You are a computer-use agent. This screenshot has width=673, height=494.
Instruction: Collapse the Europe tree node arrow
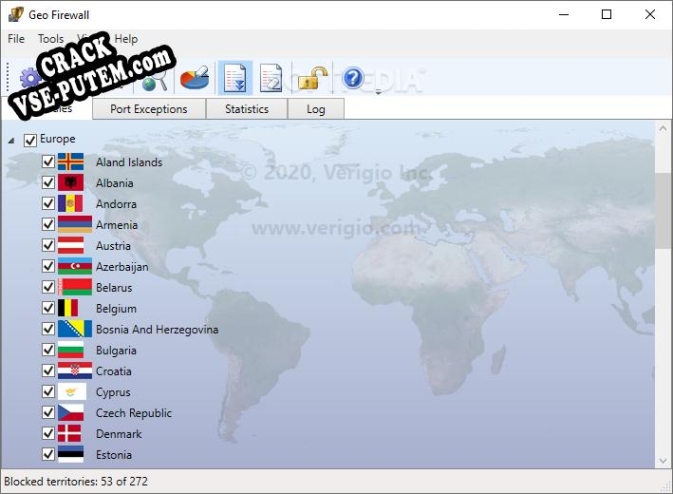12,140
